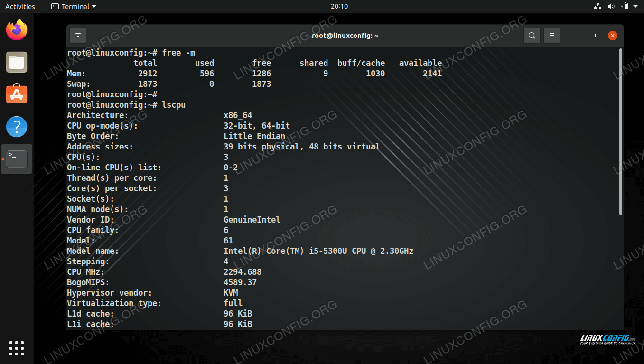Open the Terminal app menu dropdown

[74, 6]
